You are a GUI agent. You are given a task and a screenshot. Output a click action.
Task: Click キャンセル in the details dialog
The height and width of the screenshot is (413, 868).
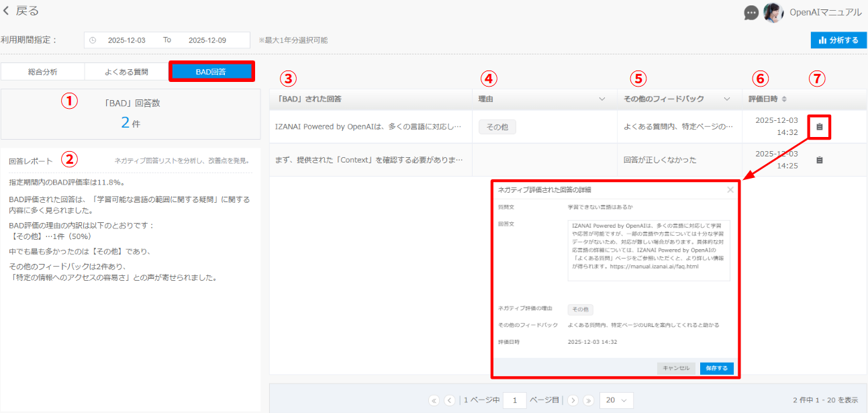(676, 368)
